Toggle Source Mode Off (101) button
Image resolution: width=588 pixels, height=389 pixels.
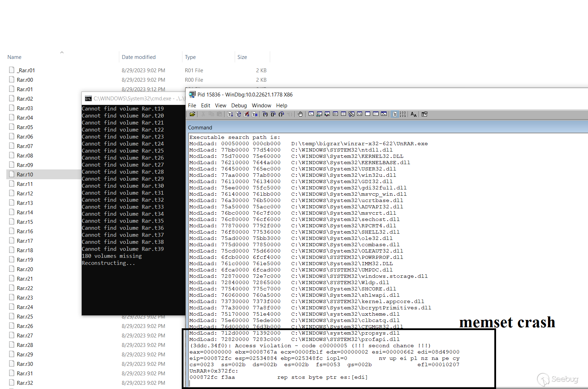click(x=402, y=114)
